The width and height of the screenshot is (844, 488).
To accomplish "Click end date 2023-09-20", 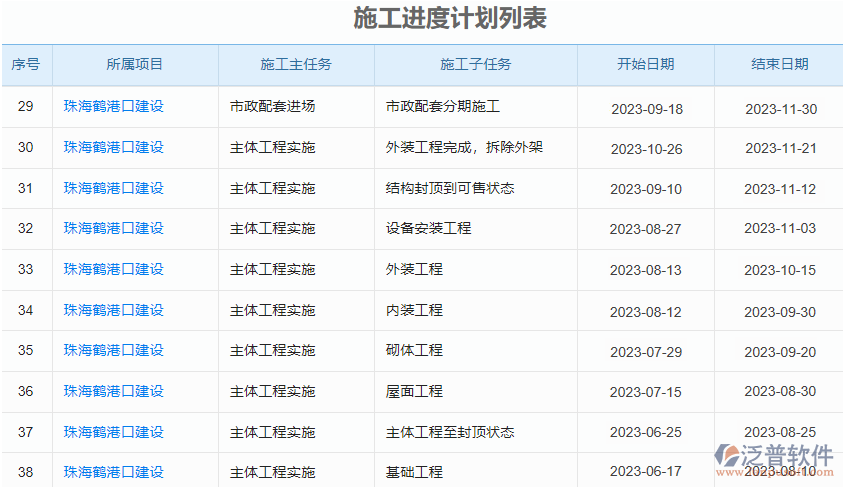I will coord(780,352).
